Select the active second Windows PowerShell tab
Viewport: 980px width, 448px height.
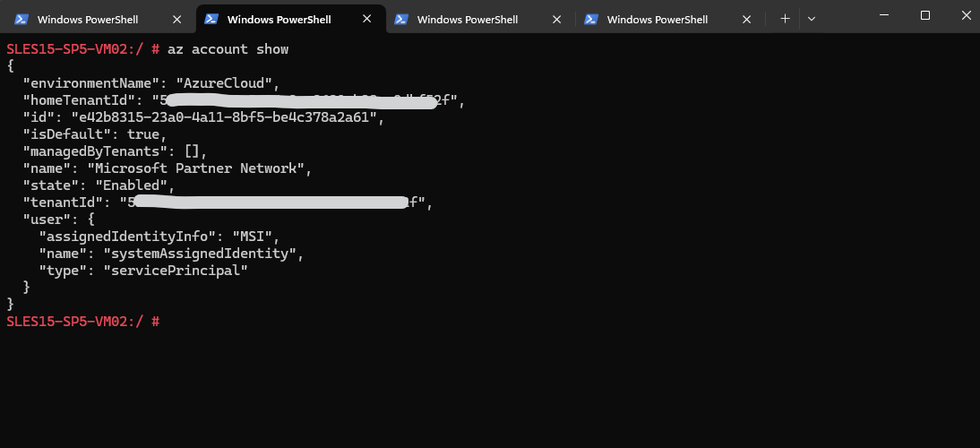[290, 20]
